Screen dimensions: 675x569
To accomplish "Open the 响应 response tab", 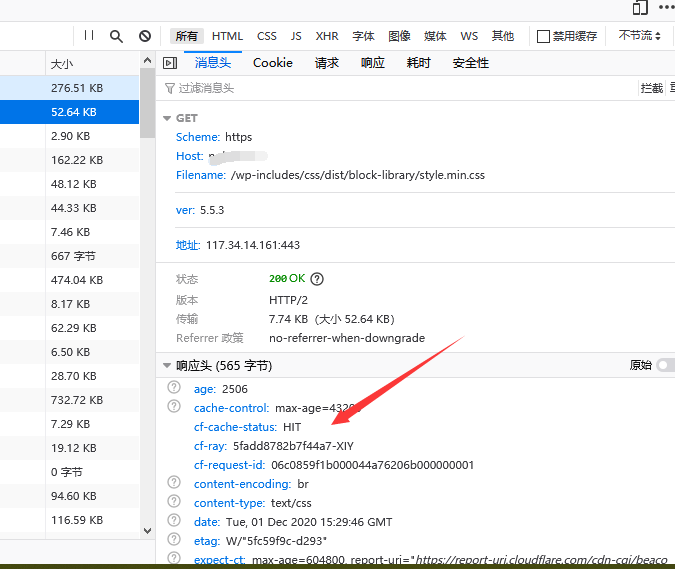I will 372,63.
